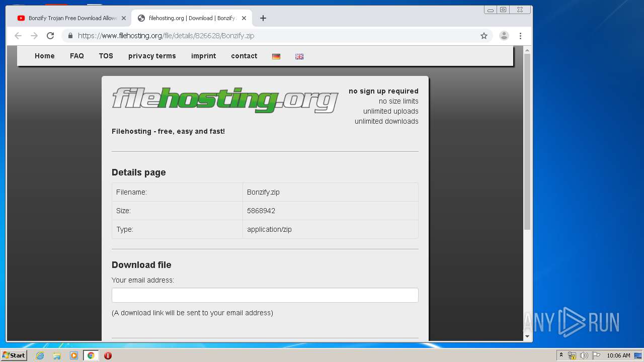Click the browser forward arrow
644x362 pixels.
(34, 36)
